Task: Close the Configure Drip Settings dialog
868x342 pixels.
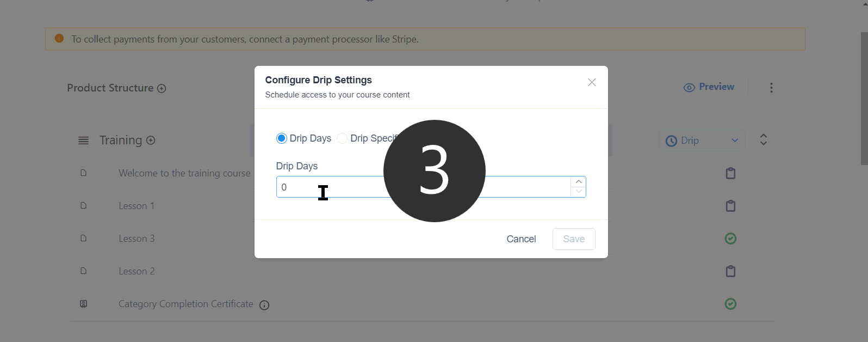Action: (x=592, y=82)
